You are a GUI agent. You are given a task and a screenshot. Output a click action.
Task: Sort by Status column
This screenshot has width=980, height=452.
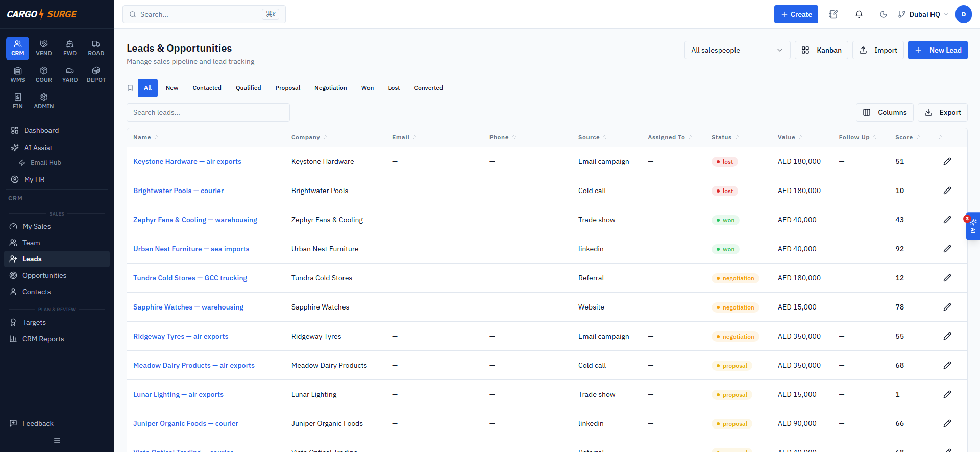click(725, 137)
